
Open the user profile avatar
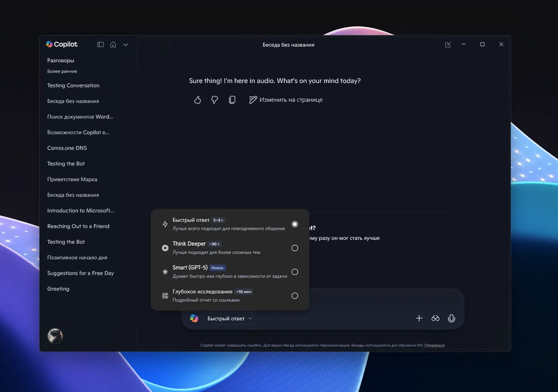click(55, 336)
